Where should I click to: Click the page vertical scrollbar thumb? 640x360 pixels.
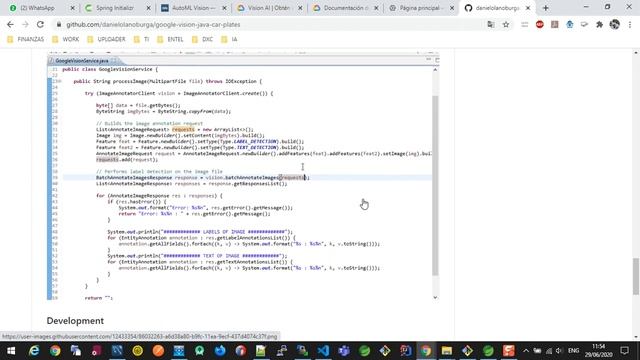click(x=636, y=276)
